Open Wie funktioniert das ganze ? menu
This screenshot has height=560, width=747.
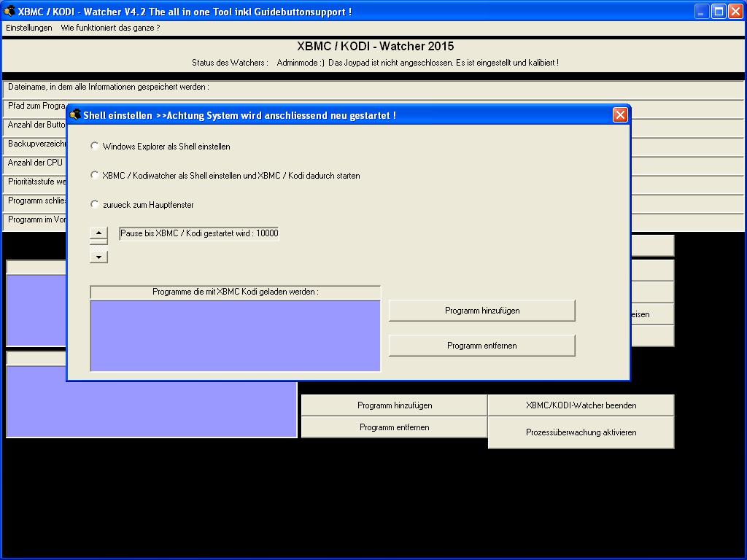coord(110,28)
